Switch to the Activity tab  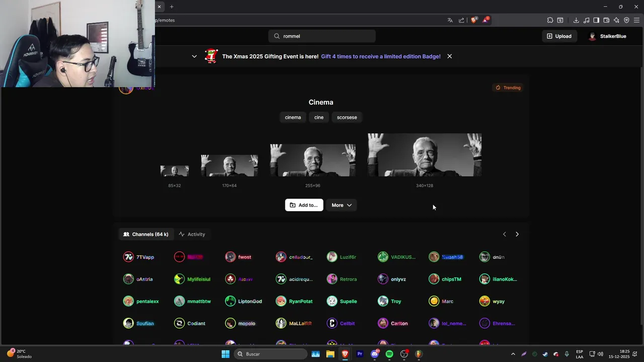coord(192,234)
